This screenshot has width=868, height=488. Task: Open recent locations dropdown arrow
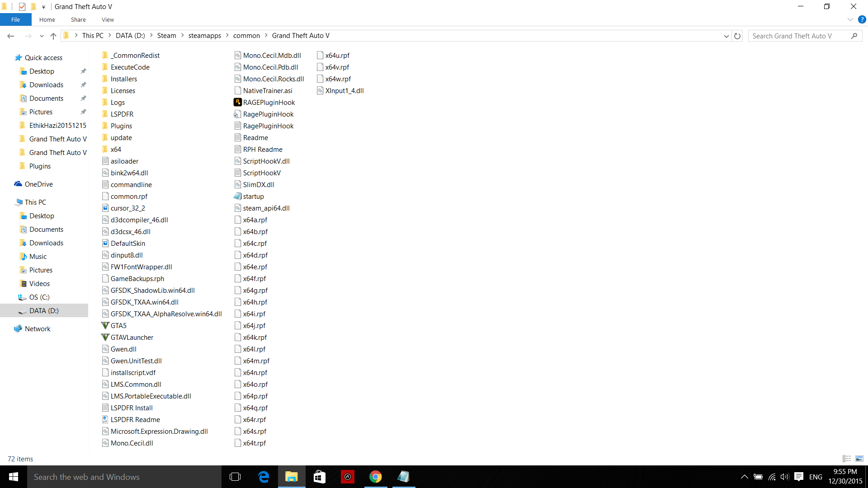pyautogui.click(x=42, y=36)
